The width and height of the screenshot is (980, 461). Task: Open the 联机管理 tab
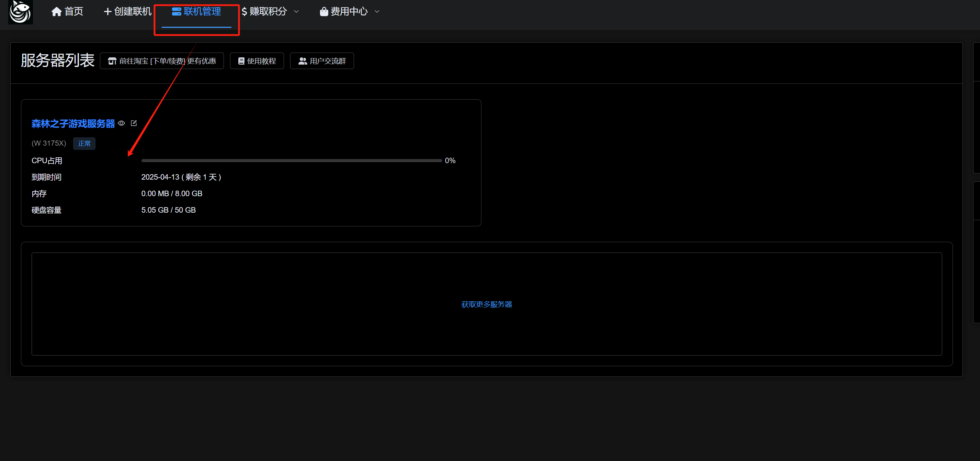point(202,12)
